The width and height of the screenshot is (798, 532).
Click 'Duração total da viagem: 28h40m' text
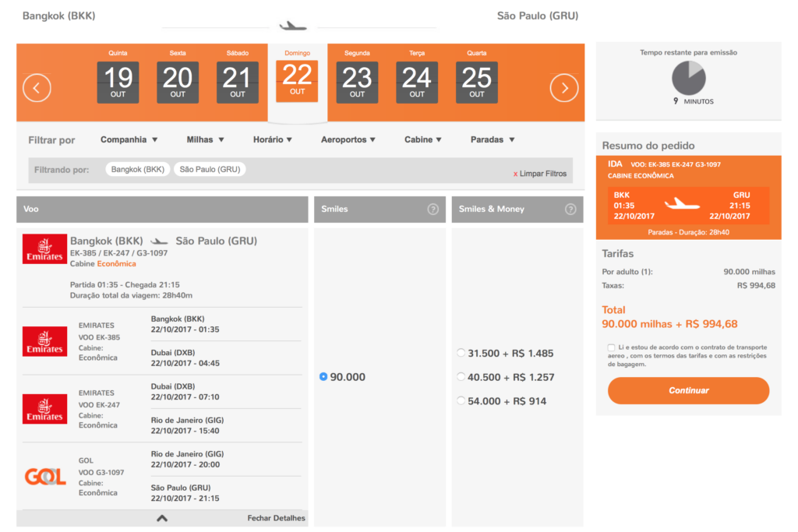pyautogui.click(x=131, y=295)
